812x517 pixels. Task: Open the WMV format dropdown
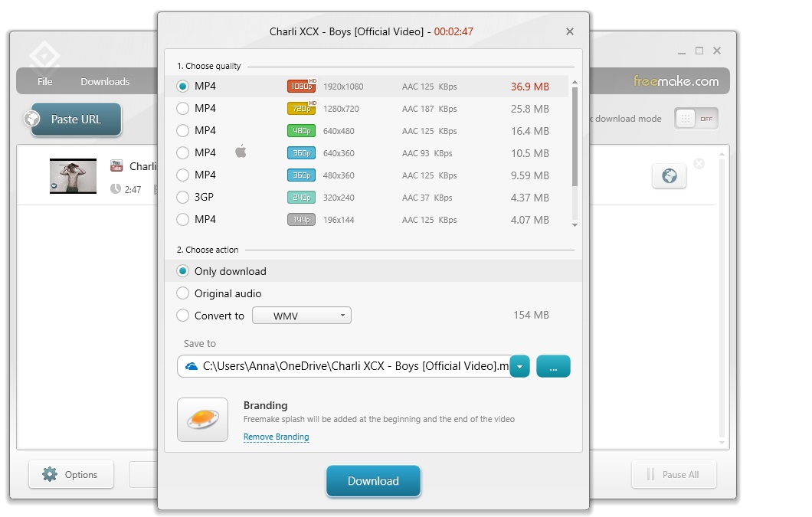click(301, 316)
